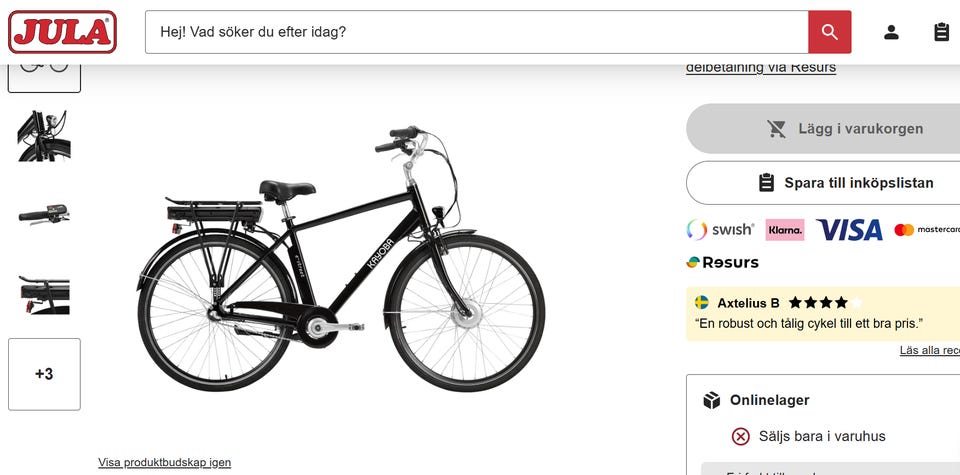Image resolution: width=960 pixels, height=475 pixels.
Task: Click the Swish payment logo
Action: click(x=720, y=230)
